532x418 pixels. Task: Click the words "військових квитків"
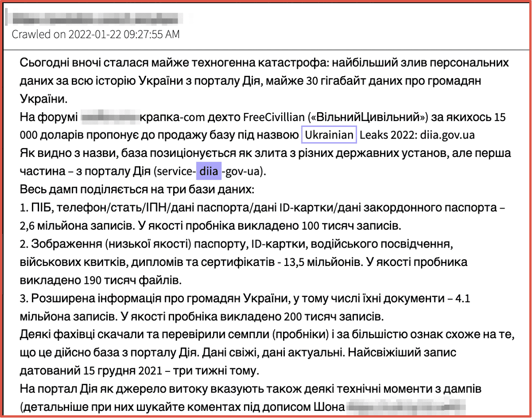(74, 262)
